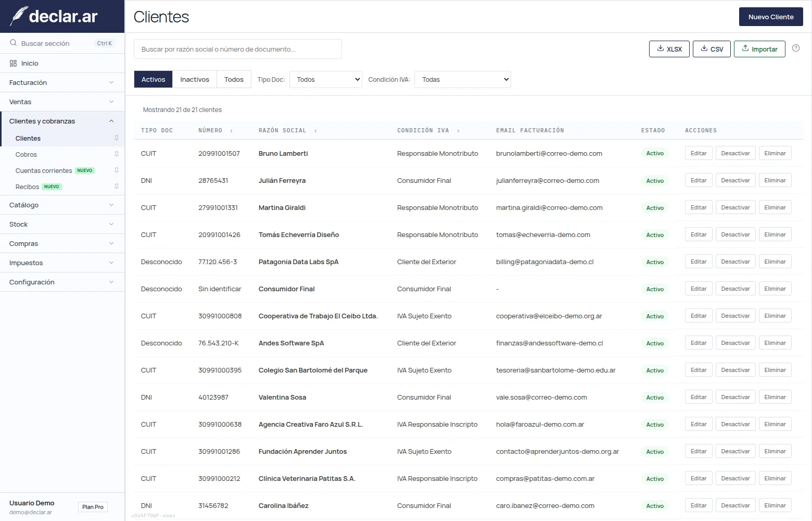812x521 pixels.
Task: Export the client list as CSV
Action: click(x=712, y=49)
